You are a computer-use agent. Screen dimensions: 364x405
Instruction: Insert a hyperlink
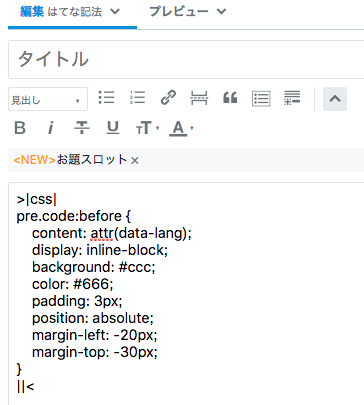point(168,98)
